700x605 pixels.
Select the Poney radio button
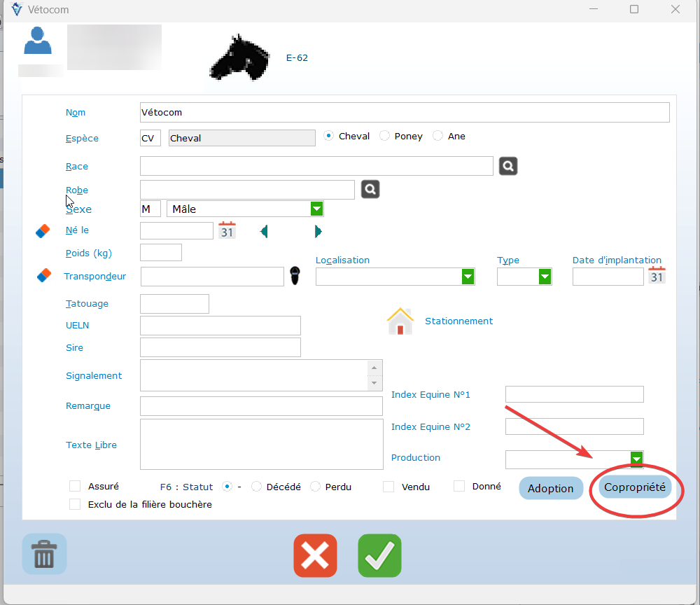pos(385,136)
